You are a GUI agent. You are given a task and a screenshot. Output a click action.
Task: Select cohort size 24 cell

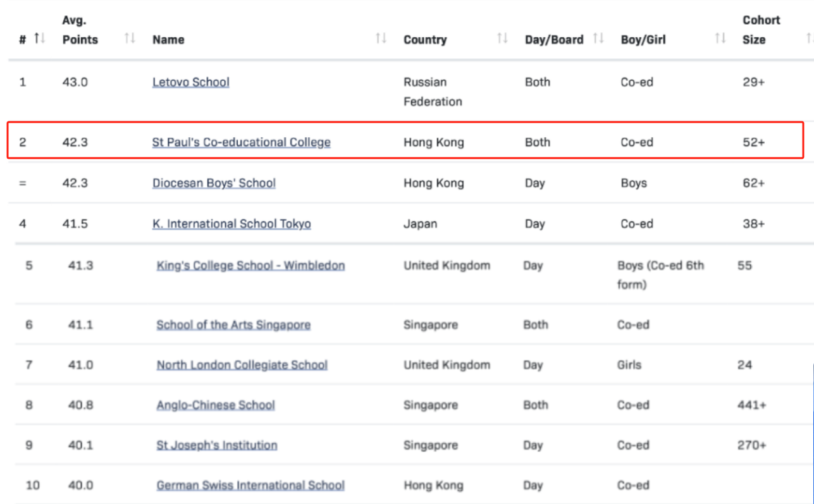point(744,365)
